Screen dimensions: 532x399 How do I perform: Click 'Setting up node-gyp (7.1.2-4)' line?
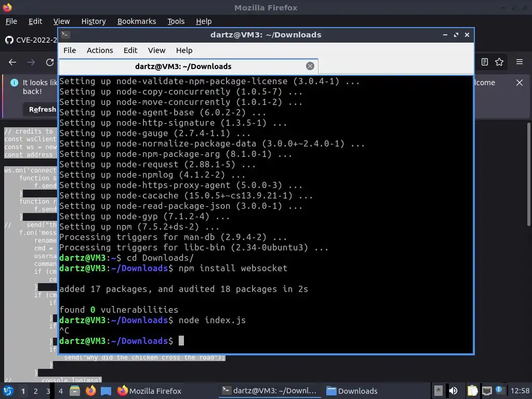pos(144,216)
